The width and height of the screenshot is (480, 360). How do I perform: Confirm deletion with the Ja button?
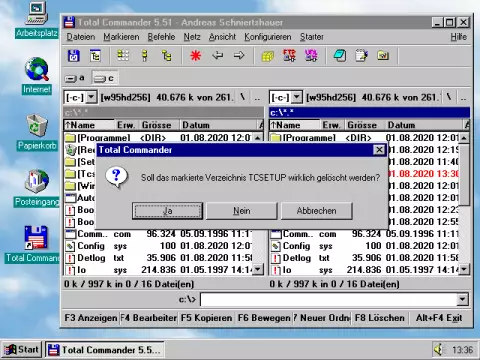(x=167, y=211)
